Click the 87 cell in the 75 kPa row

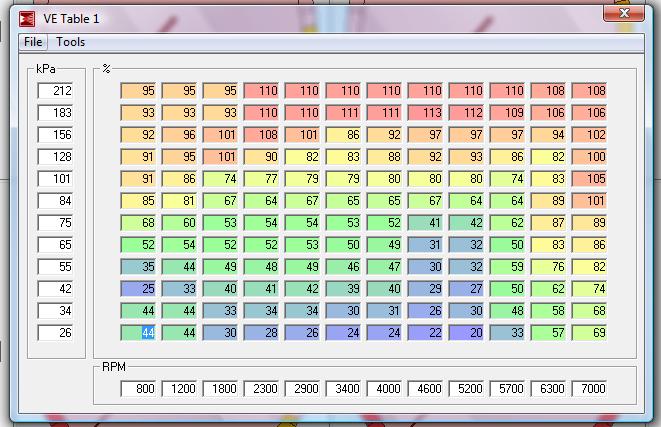pos(548,223)
